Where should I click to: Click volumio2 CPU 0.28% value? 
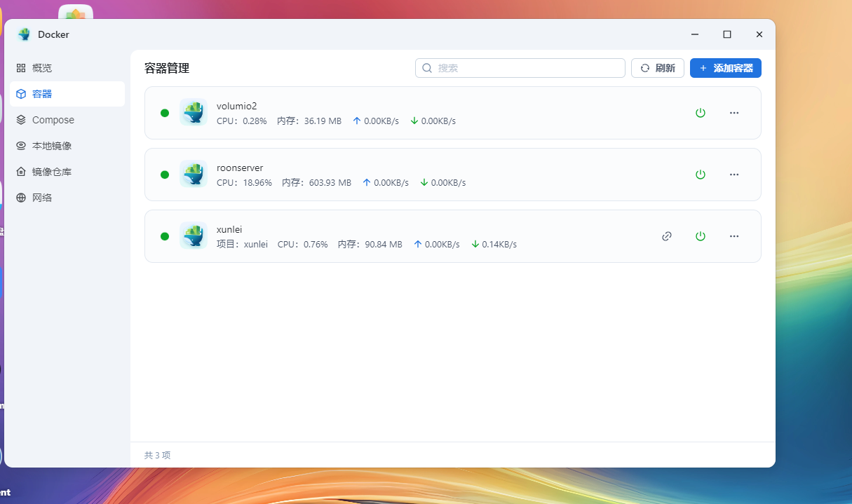(242, 121)
